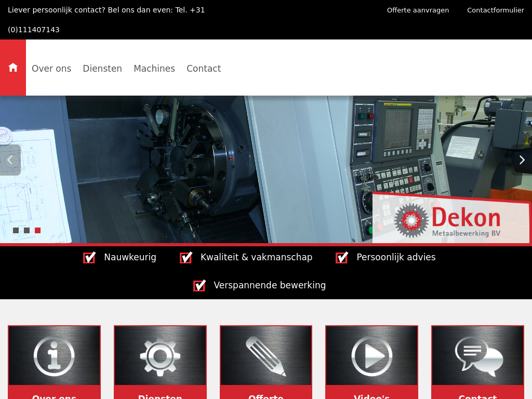532x399 pixels.
Task: Go to next slide with right chevron
Action: [522, 160]
